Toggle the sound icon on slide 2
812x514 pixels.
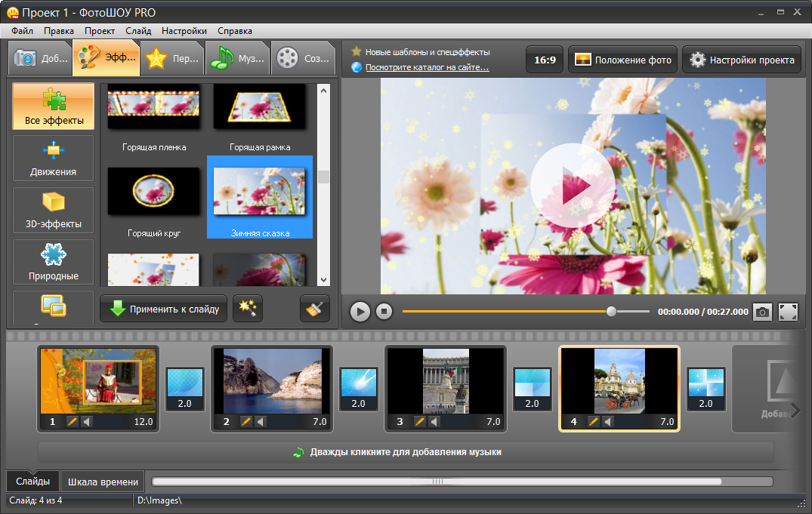[x=260, y=422]
